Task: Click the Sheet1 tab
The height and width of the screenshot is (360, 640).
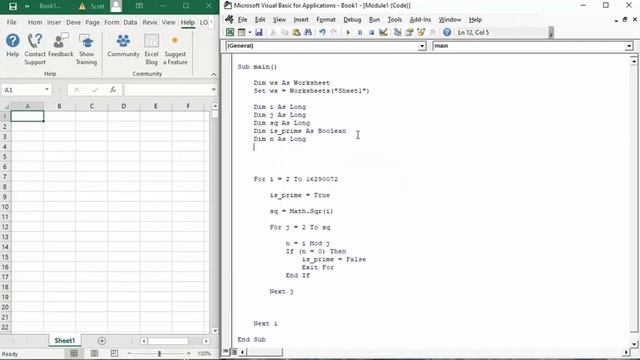Action: 64,340
